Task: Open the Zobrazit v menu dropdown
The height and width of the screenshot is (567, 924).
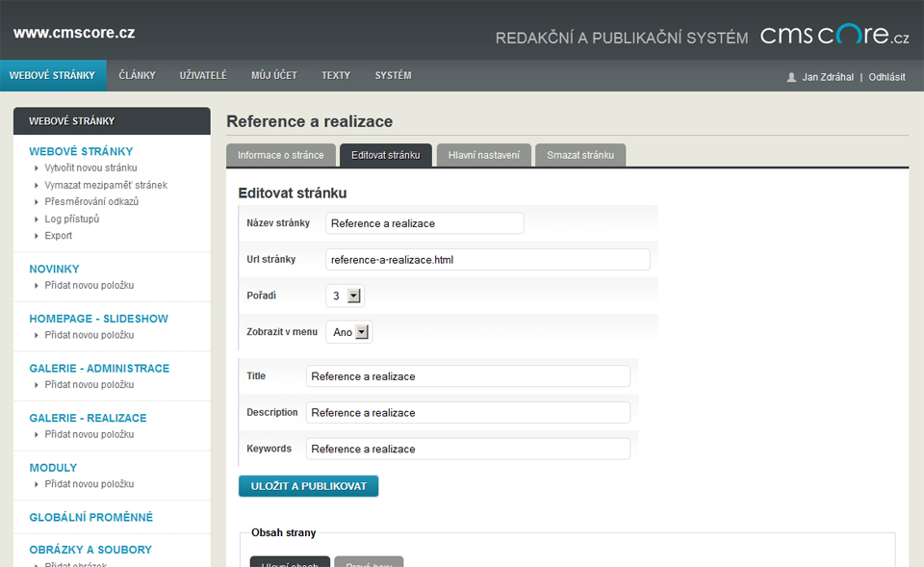Action: (x=349, y=332)
